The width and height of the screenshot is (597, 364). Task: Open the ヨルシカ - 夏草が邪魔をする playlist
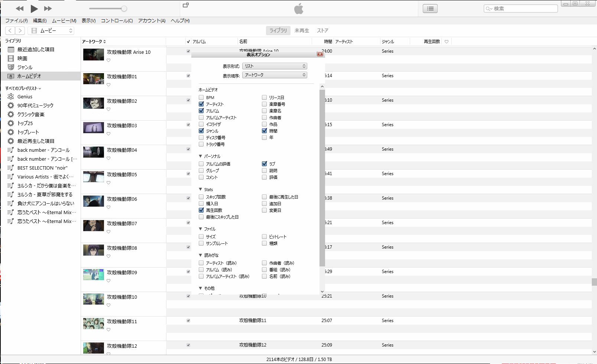point(40,194)
